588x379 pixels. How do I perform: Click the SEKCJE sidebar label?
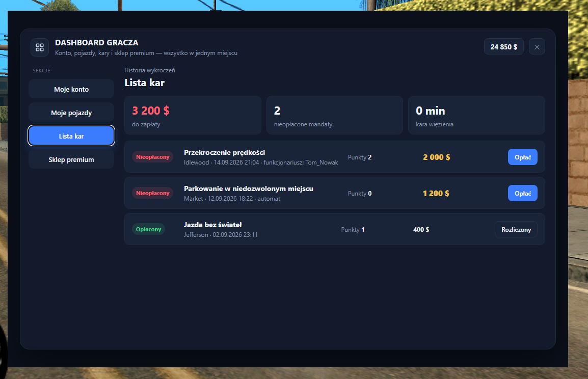click(42, 70)
